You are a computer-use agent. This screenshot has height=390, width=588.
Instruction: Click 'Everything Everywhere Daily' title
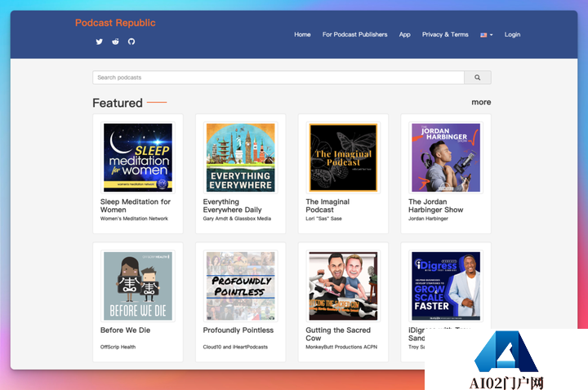[x=232, y=206]
